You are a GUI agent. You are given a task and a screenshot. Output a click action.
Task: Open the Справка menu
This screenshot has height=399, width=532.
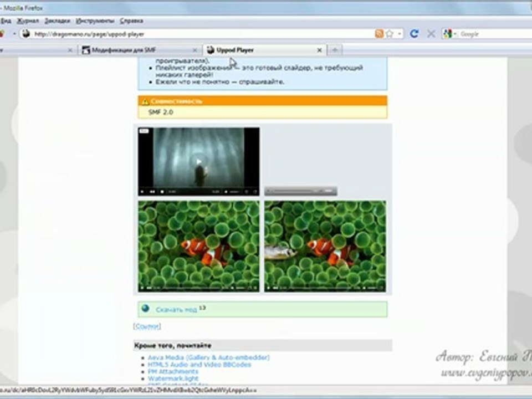(x=131, y=21)
